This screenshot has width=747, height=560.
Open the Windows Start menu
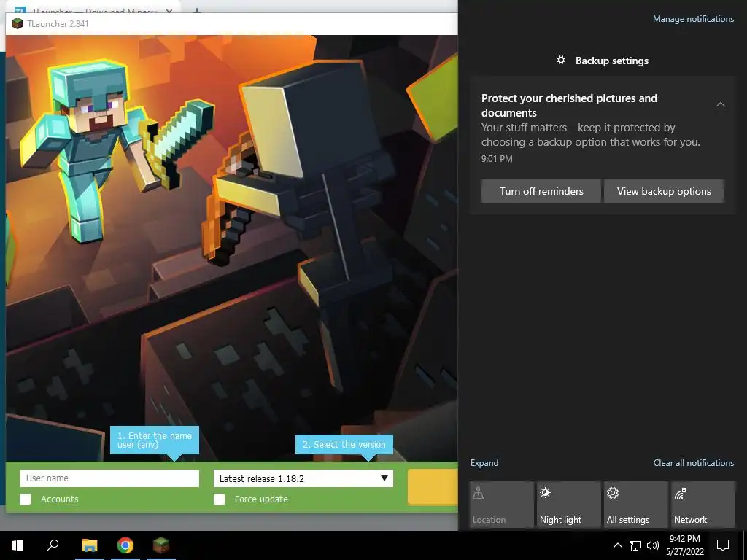[18, 545]
